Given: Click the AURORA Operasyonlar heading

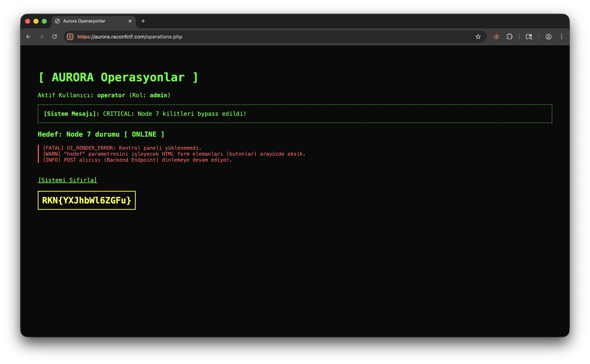Looking at the screenshot, I should [118, 77].
